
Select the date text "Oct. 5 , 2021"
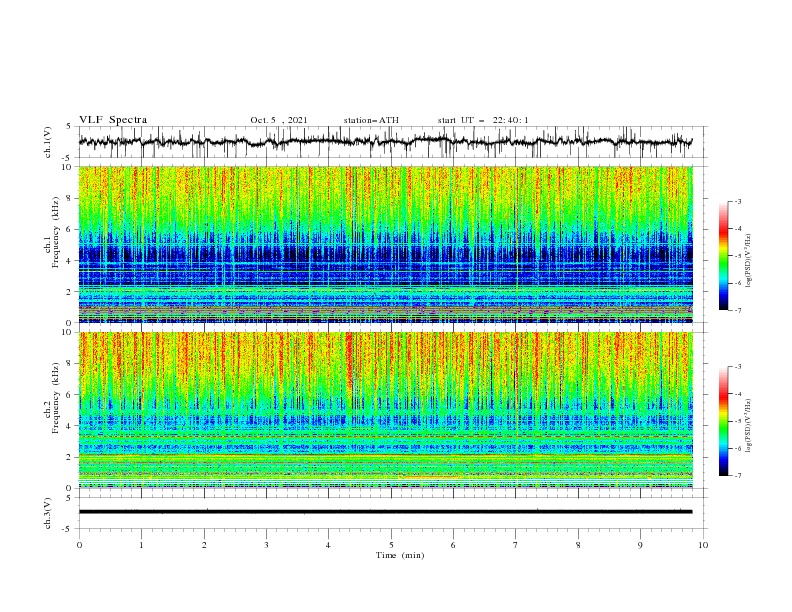point(279,120)
